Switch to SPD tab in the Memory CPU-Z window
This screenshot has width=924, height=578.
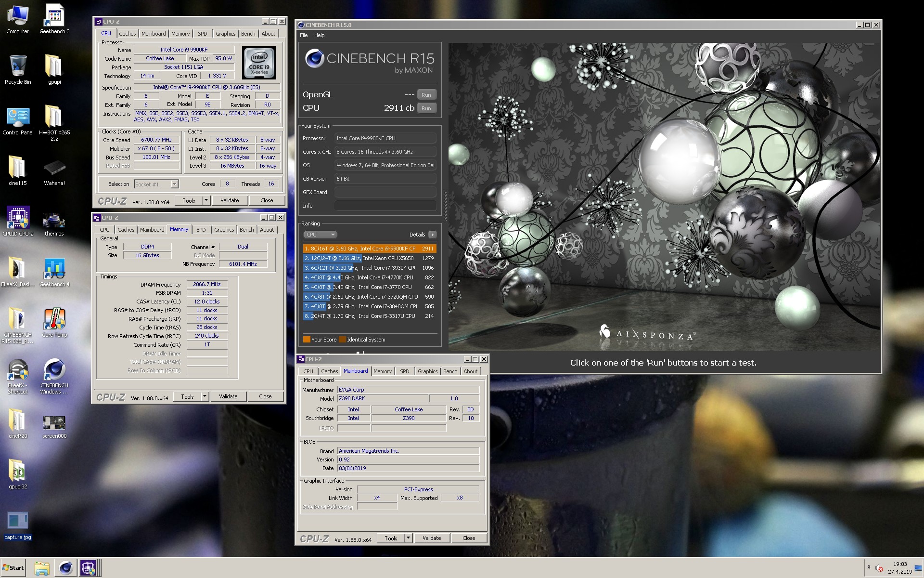pyautogui.click(x=201, y=230)
